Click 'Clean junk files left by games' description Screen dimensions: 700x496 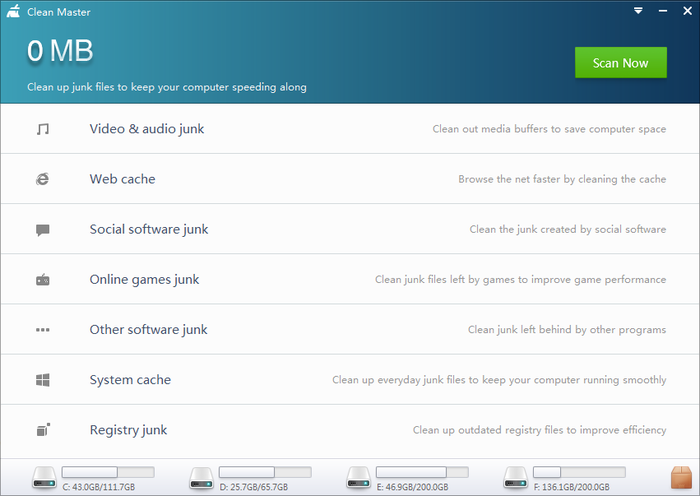pyautogui.click(x=521, y=279)
